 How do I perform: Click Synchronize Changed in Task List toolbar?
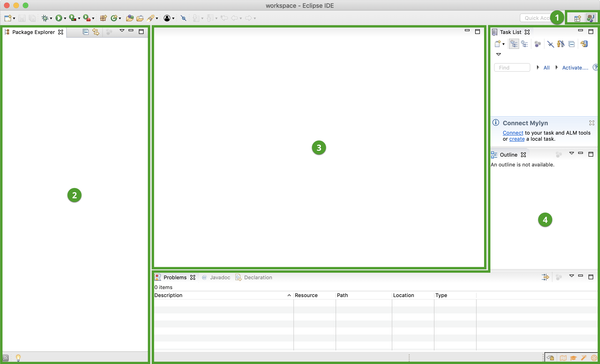[x=584, y=44]
